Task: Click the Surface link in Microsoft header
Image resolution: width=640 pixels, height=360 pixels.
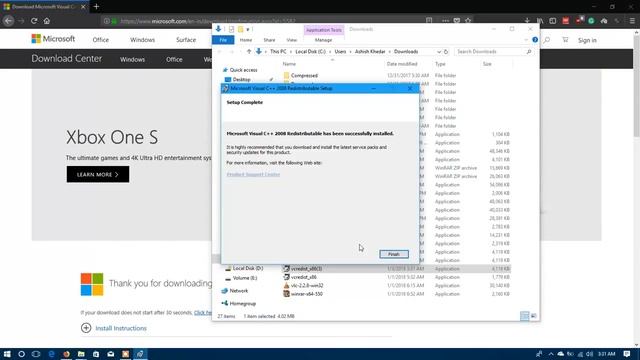Action: coord(186,40)
